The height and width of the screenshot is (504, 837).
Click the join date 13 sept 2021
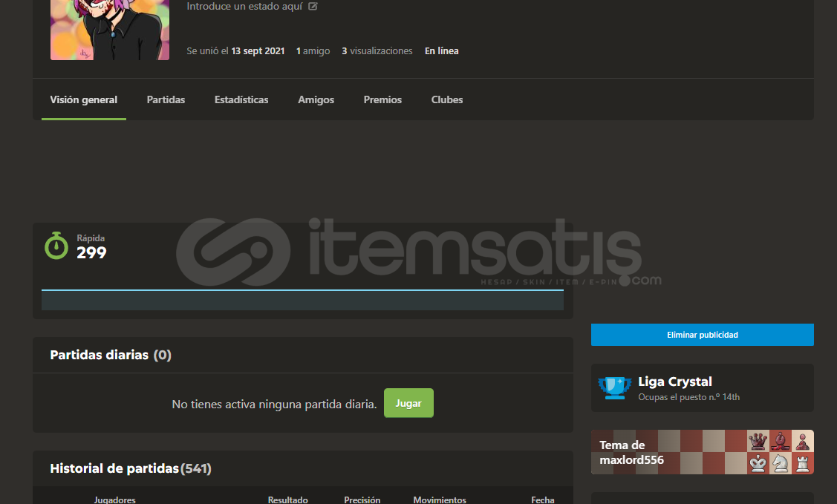(x=258, y=50)
